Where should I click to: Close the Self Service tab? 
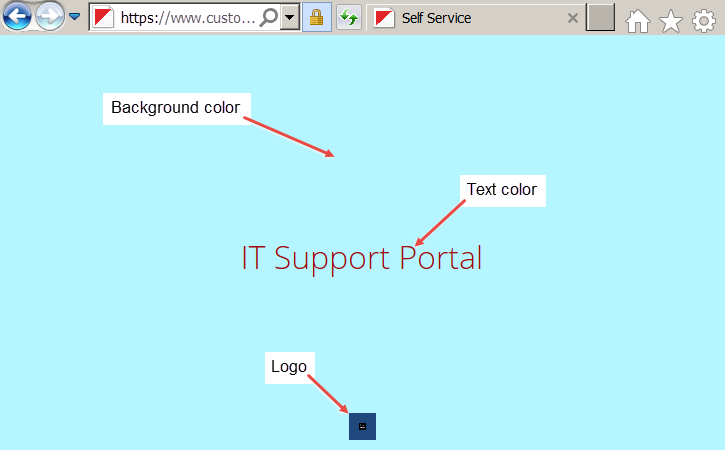(572, 18)
